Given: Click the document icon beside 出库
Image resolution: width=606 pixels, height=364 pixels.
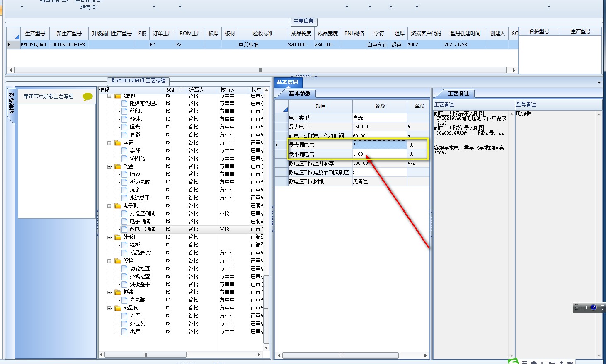Looking at the screenshot, I should (x=124, y=331).
